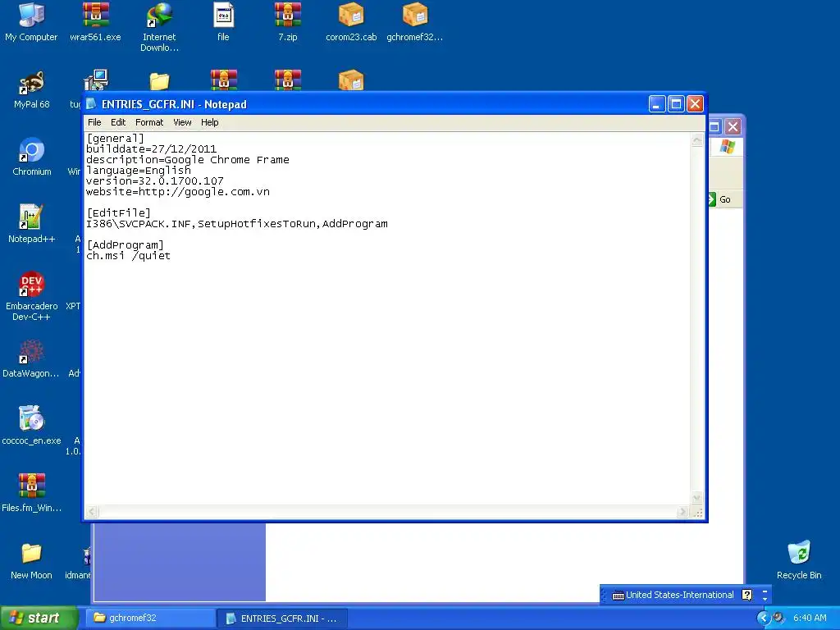The height and width of the screenshot is (630, 840).
Task: Launch Internet Download Manager shortcut
Action: (159, 28)
